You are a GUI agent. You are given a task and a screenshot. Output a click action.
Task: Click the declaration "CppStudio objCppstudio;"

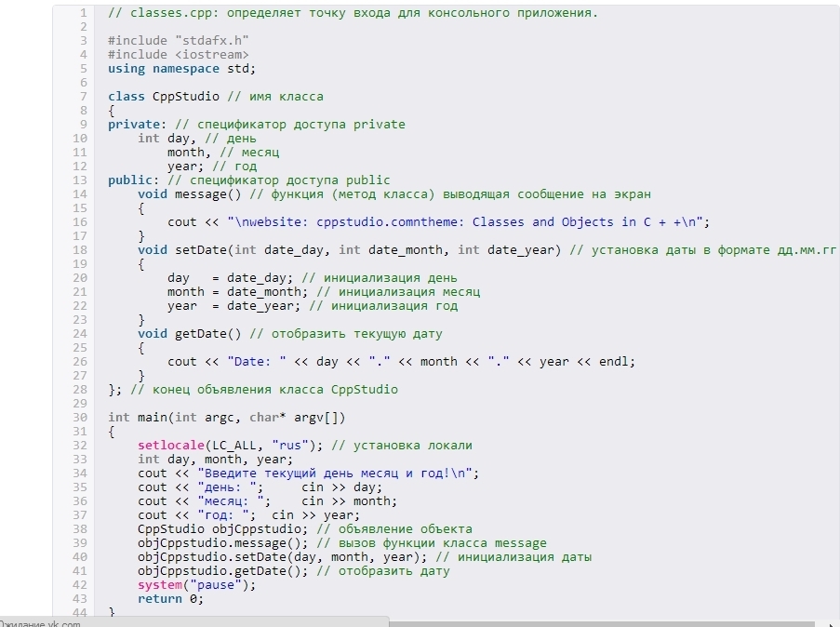point(223,528)
